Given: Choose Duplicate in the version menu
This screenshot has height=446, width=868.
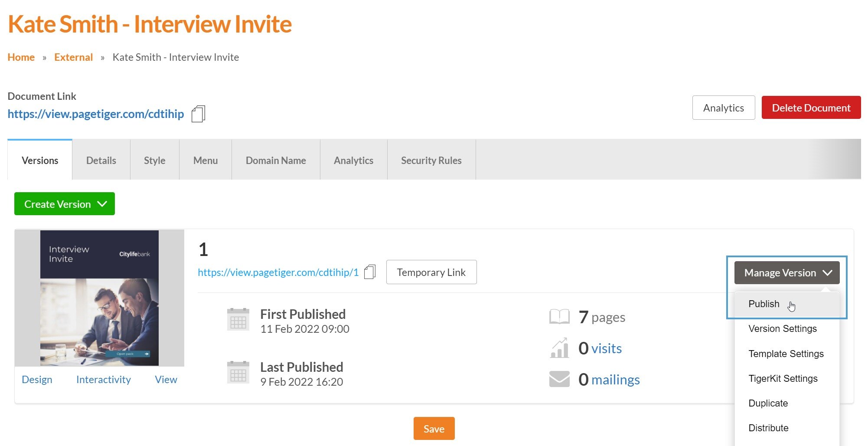Looking at the screenshot, I should click(768, 403).
